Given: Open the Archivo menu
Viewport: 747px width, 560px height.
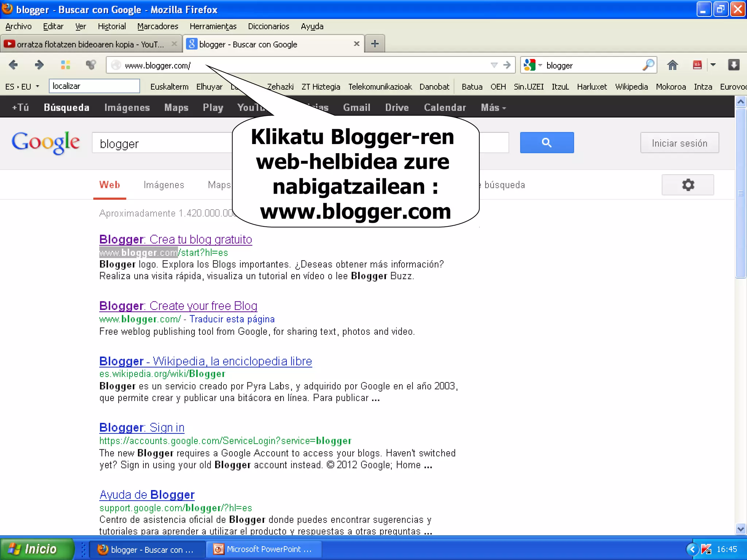Looking at the screenshot, I should (18, 26).
